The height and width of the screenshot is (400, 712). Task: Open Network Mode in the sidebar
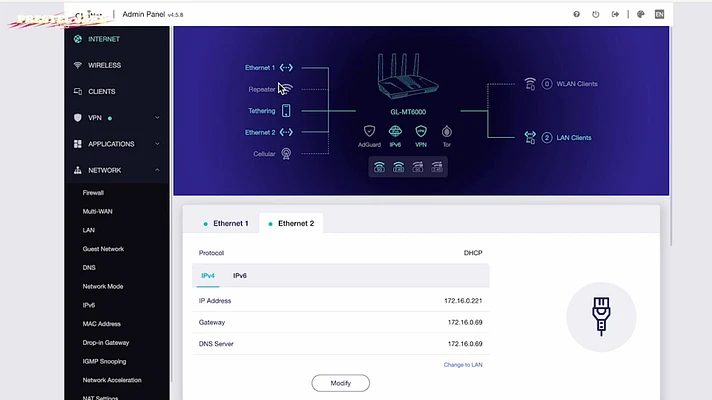(103, 286)
